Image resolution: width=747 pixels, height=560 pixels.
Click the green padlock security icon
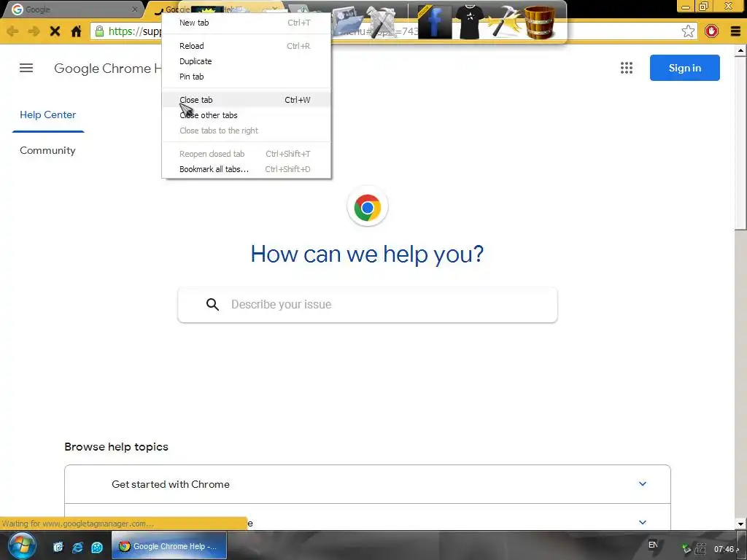[99, 31]
